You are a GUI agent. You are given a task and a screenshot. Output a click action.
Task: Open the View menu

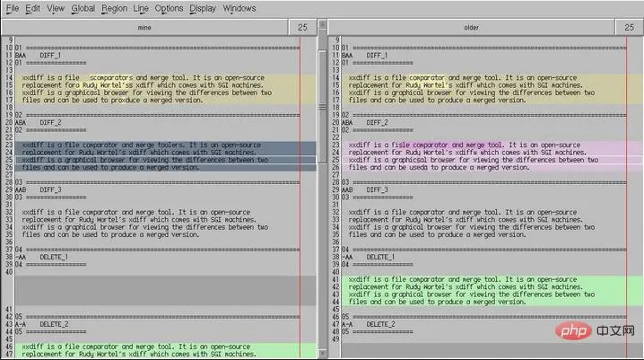(56, 8)
